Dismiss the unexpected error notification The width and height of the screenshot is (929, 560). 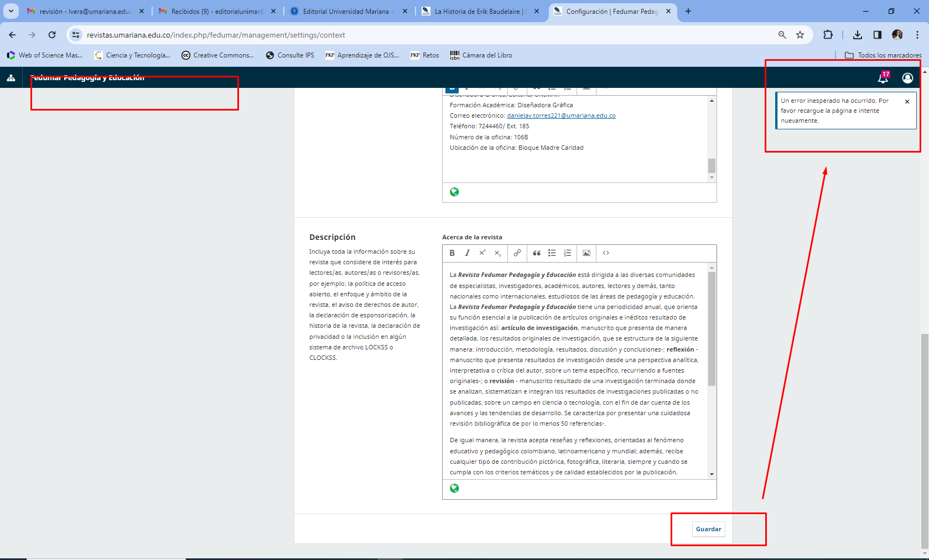pyautogui.click(x=907, y=102)
